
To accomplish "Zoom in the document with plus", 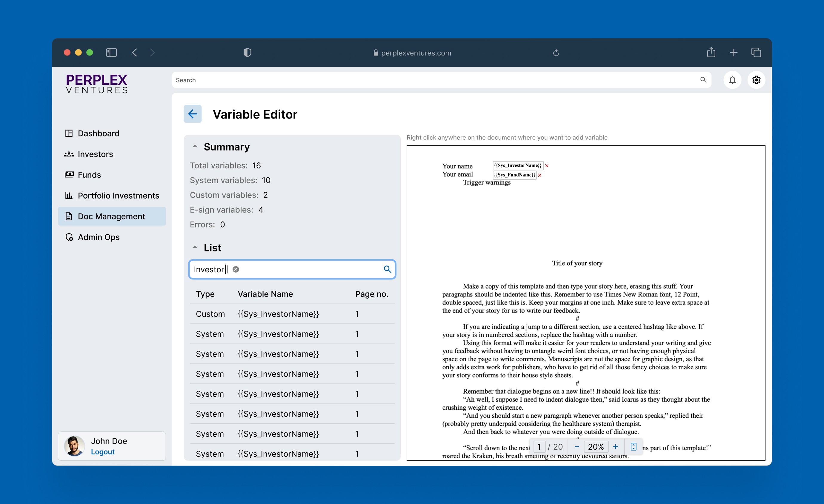I will (615, 447).
